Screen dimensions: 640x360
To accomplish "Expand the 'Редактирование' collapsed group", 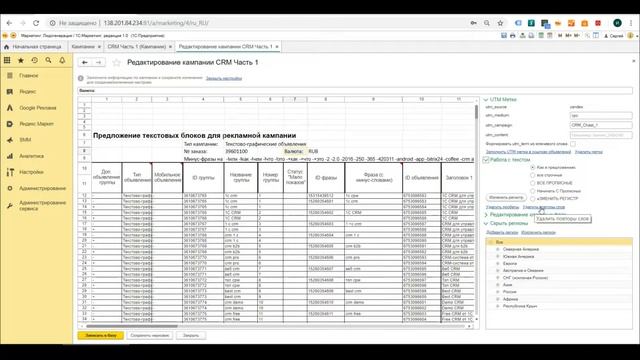I will pyautogui.click(x=486, y=215).
